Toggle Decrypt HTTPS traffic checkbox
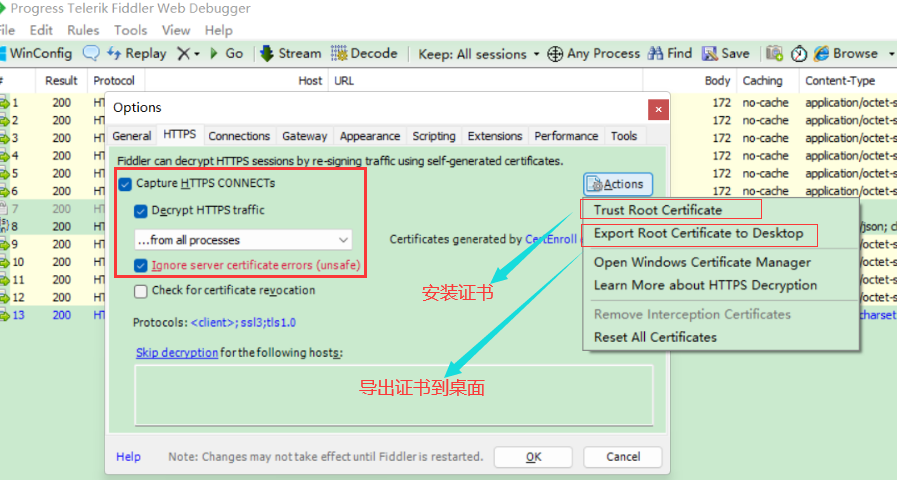The image size is (897, 480). 141,211
